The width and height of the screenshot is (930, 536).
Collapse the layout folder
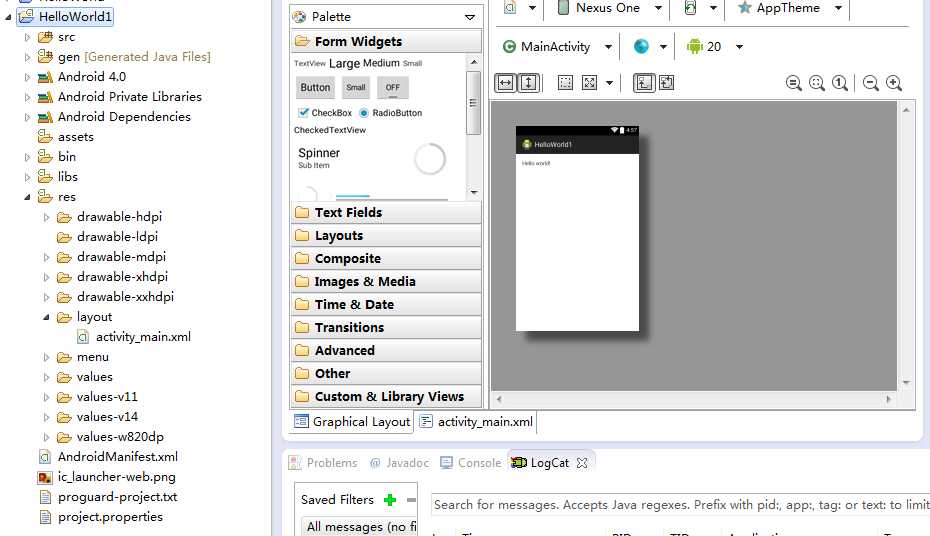pyautogui.click(x=46, y=317)
